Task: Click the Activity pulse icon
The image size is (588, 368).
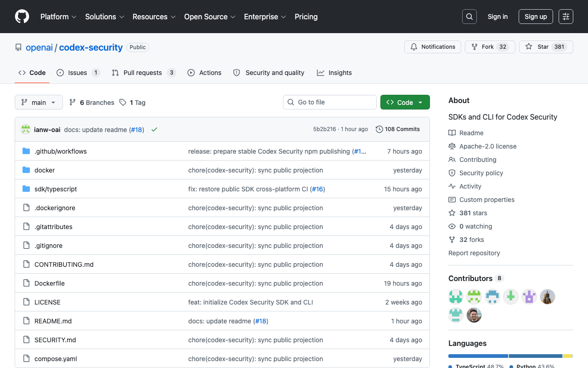Action: (452, 186)
